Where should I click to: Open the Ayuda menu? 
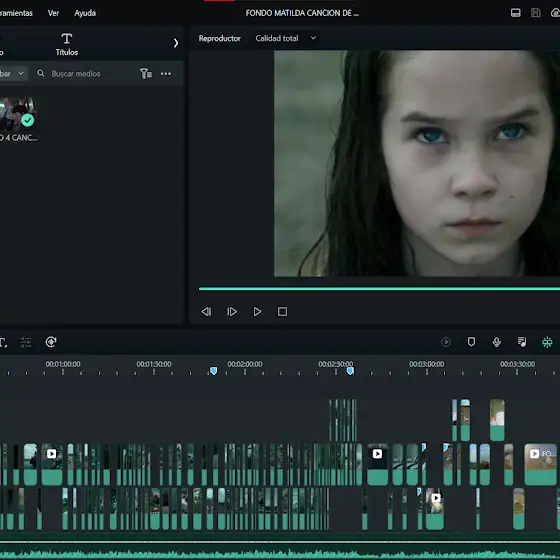click(x=85, y=13)
